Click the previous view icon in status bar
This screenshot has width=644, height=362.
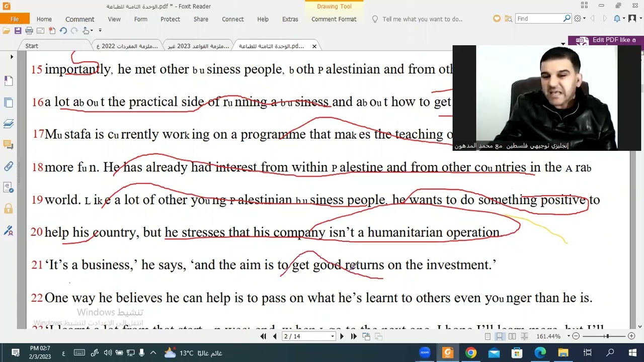coord(366,336)
